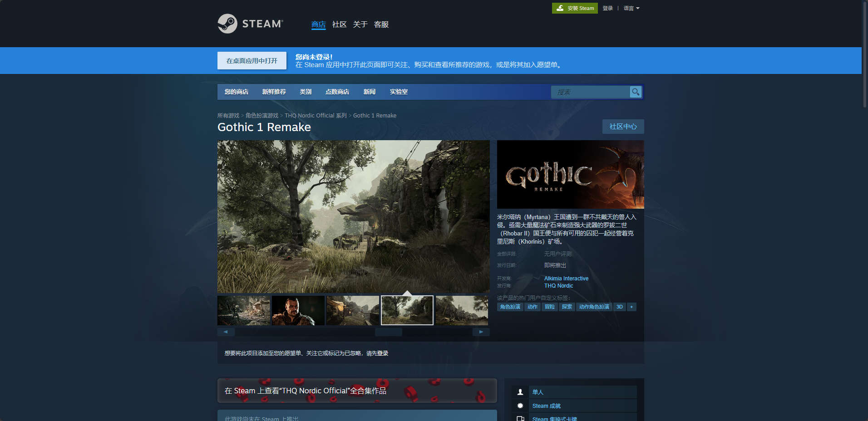Click the 所有游戏 breadcrumb link
The height and width of the screenshot is (421, 868).
click(228, 116)
